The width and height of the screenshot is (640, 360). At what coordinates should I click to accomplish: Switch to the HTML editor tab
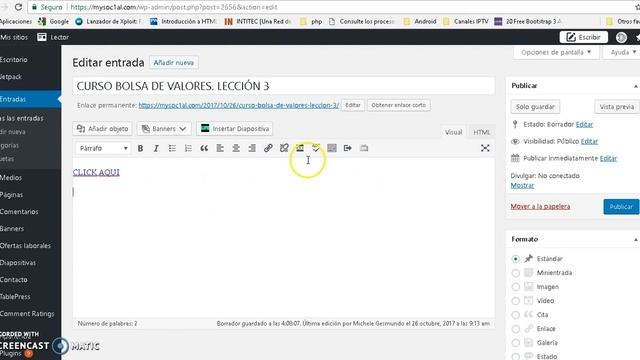coord(482,132)
